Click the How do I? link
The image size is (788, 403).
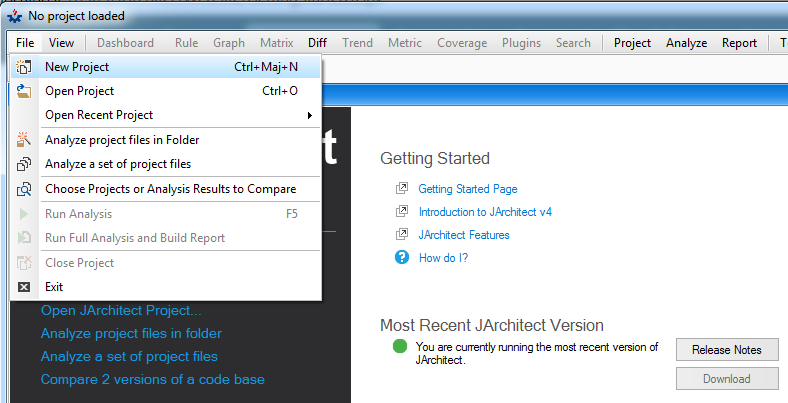pos(443,258)
